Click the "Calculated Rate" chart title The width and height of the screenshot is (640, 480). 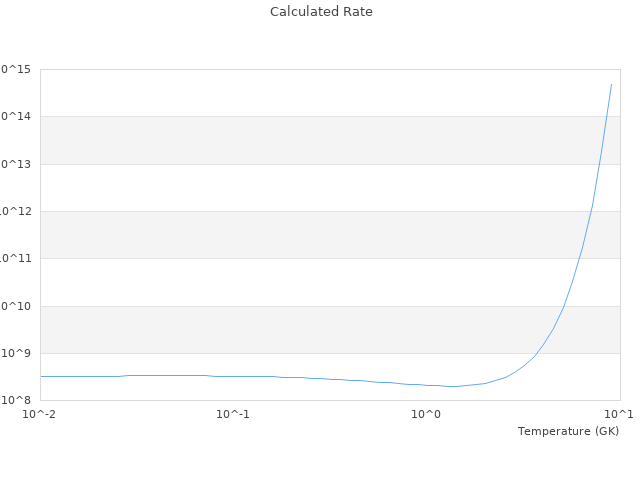[x=321, y=12]
